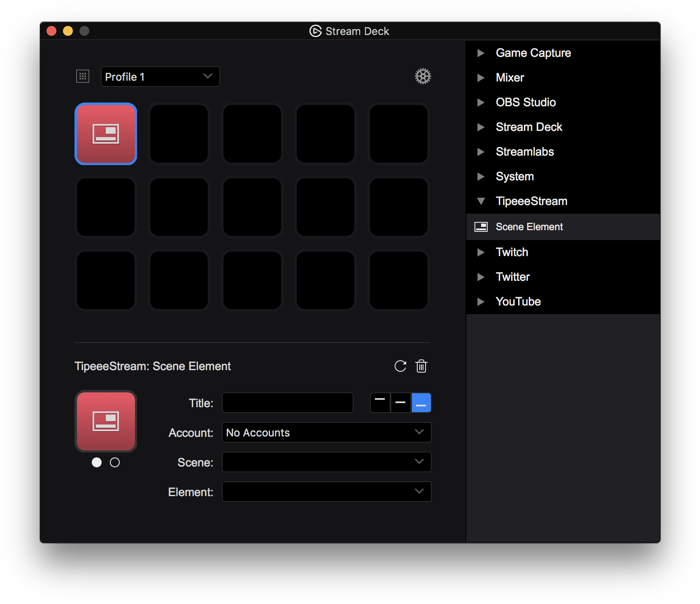
Task: Open the Scene dropdown
Action: click(x=326, y=462)
